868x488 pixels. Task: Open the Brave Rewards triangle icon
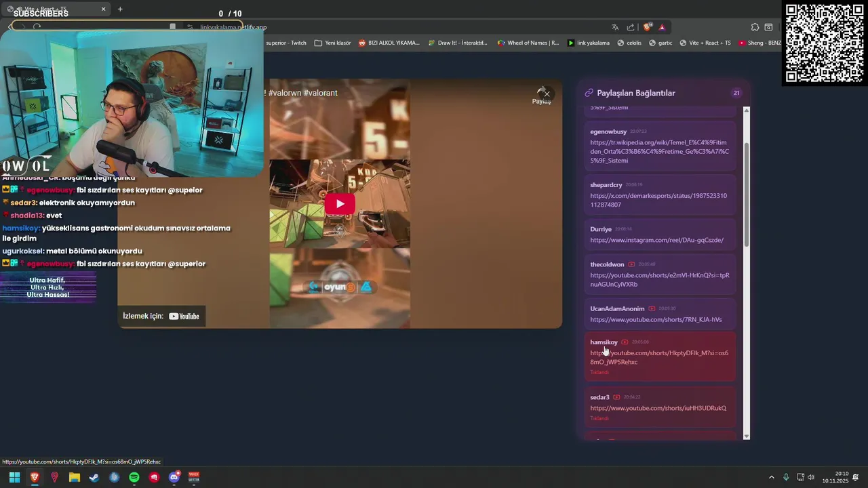[x=662, y=27]
